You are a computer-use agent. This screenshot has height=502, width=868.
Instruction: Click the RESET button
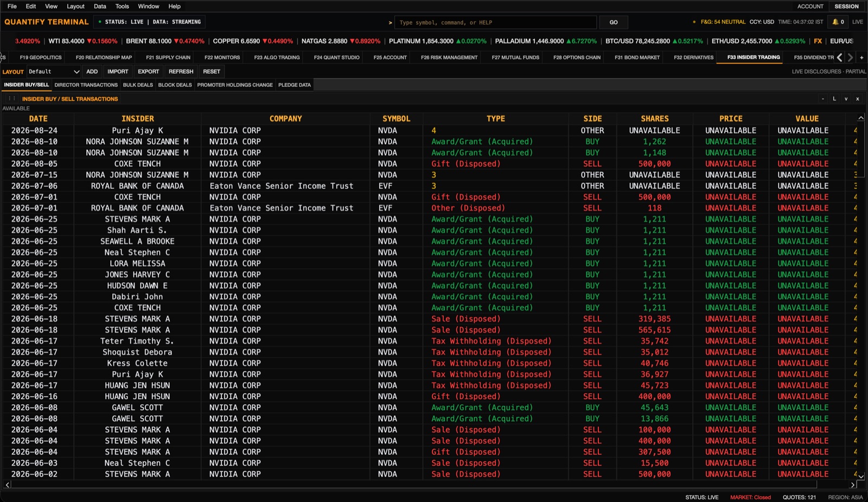(212, 72)
